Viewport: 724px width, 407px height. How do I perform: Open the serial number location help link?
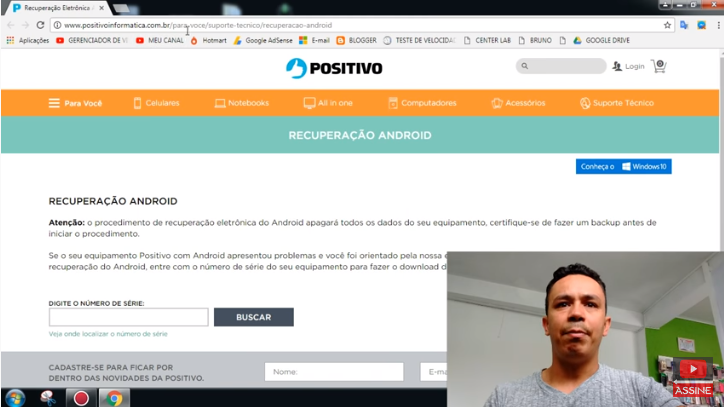tap(108, 334)
